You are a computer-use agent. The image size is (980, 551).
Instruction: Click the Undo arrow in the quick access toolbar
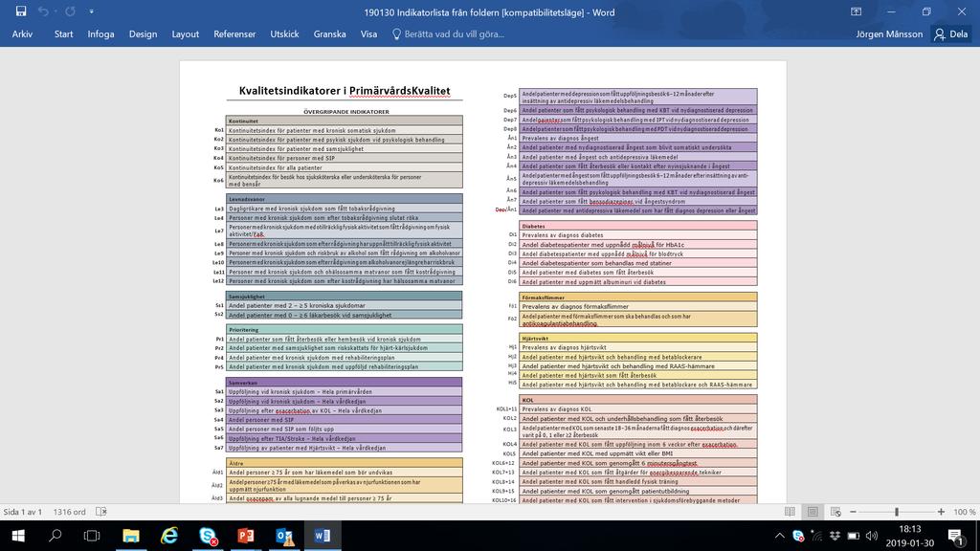(42, 11)
